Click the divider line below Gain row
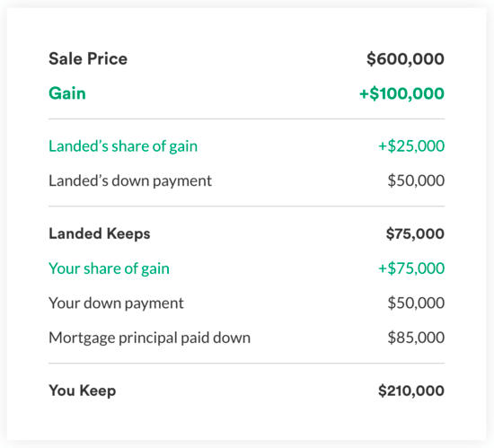 coord(246,119)
